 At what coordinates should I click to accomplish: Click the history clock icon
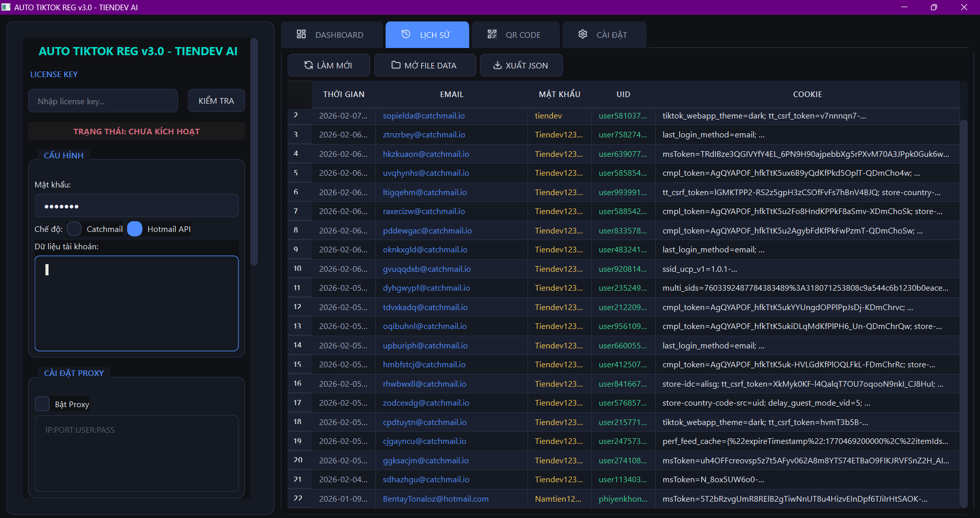coord(406,34)
